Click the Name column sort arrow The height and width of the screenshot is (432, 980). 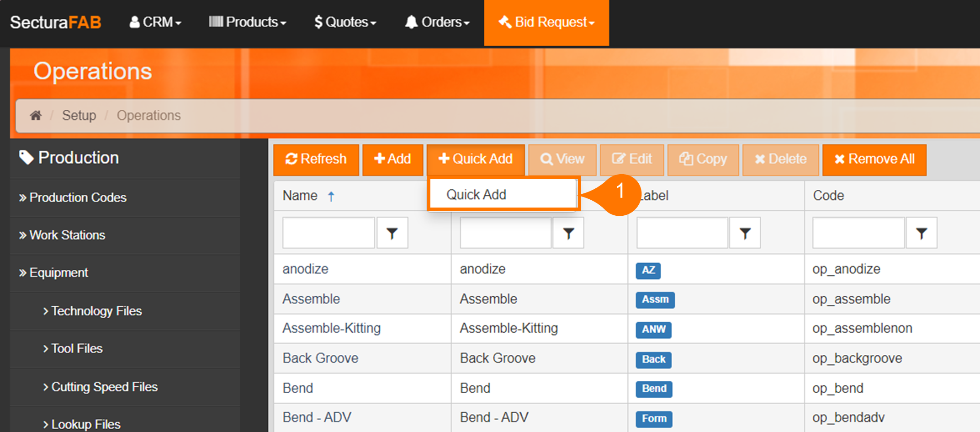point(331,196)
